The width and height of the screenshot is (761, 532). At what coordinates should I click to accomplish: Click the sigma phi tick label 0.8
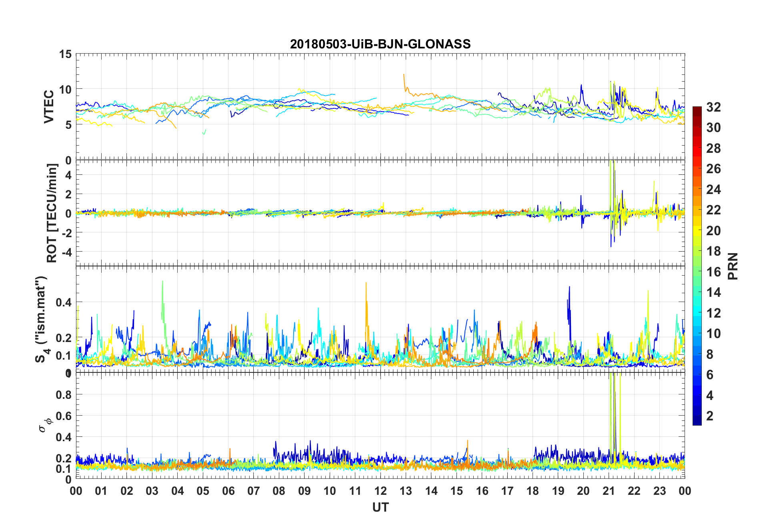[63, 394]
